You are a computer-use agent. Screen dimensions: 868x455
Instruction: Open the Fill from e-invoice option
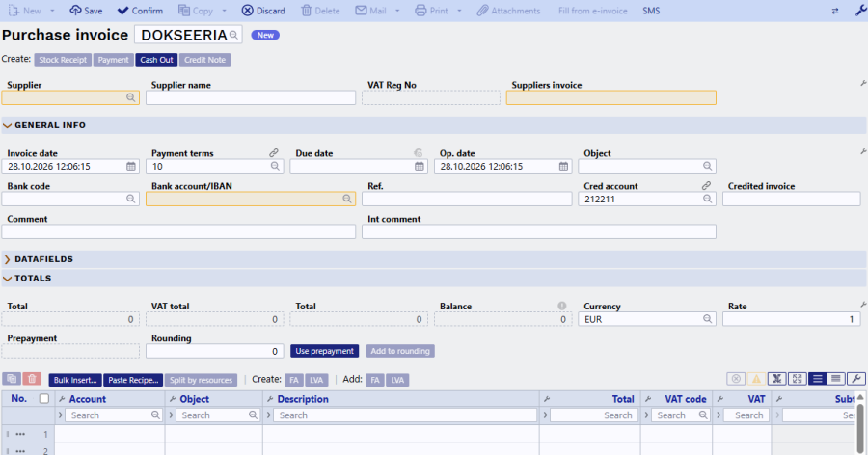pyautogui.click(x=592, y=11)
